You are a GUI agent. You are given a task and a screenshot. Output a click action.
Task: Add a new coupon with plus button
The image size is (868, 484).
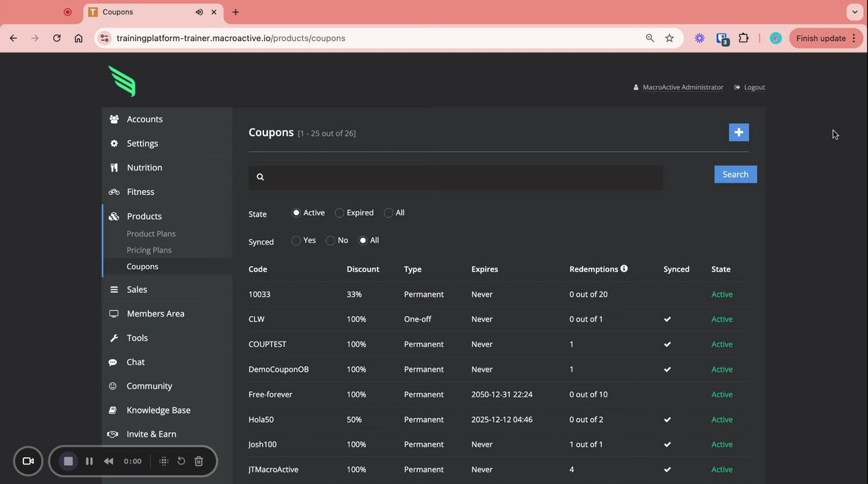[739, 132]
